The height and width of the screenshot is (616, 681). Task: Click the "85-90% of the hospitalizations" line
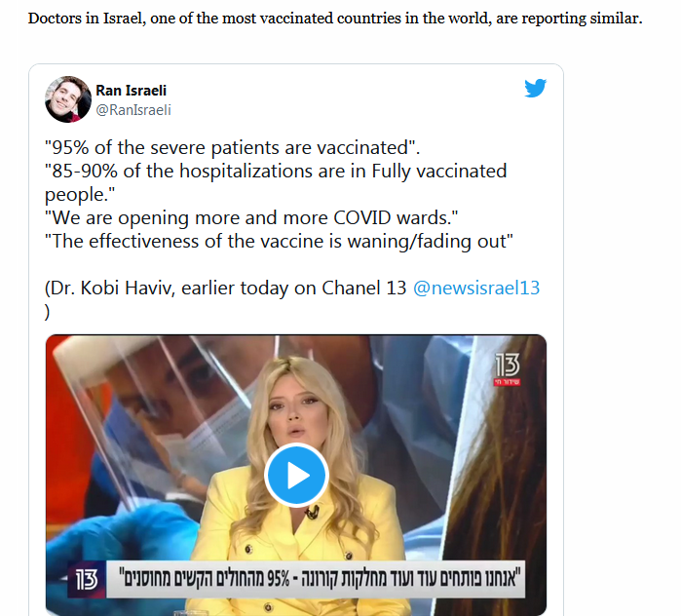[x=276, y=183]
